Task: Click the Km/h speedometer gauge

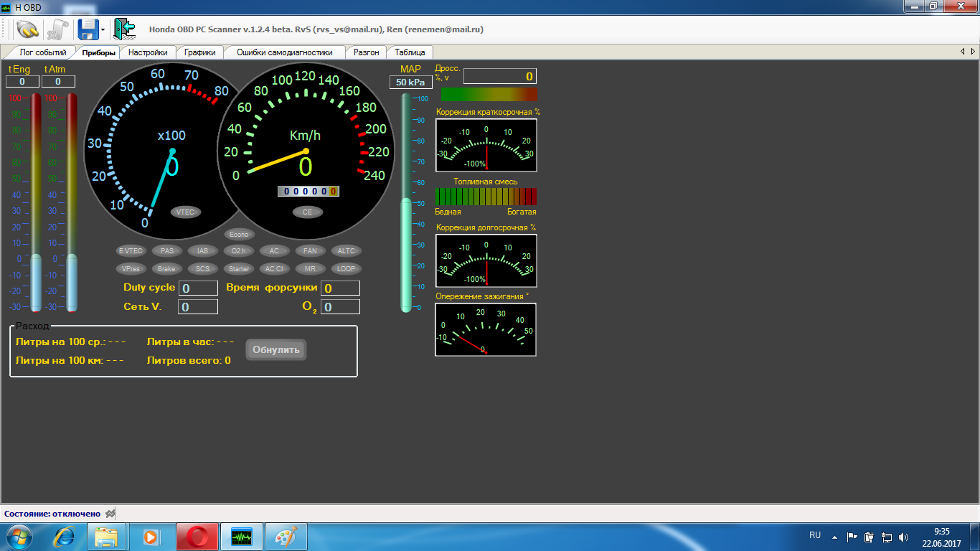Action: (306, 151)
